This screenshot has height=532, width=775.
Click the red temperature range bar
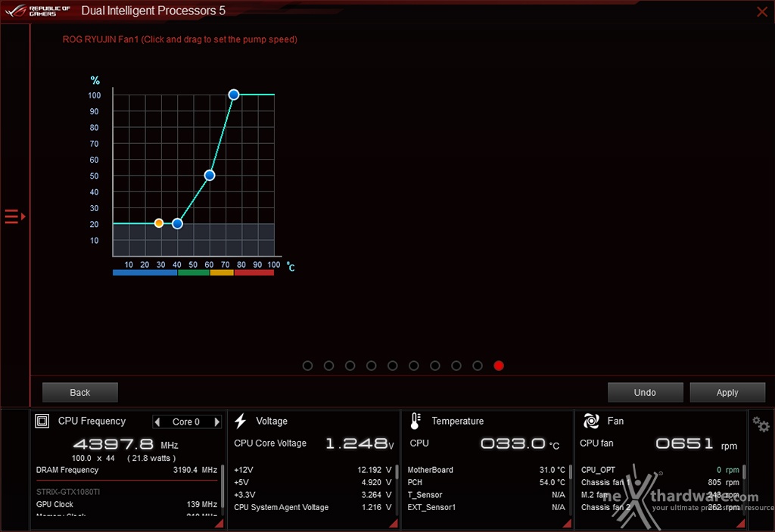pos(254,272)
